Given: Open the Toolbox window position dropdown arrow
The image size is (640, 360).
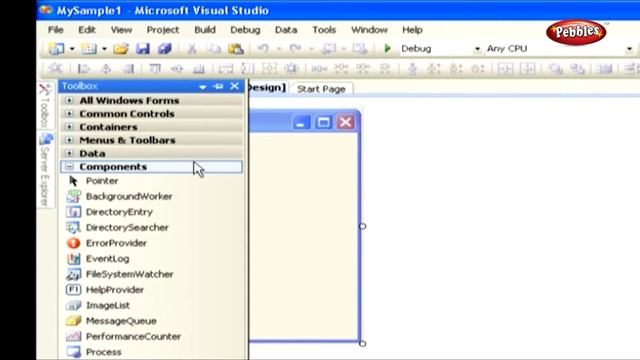Looking at the screenshot, I should point(202,87).
